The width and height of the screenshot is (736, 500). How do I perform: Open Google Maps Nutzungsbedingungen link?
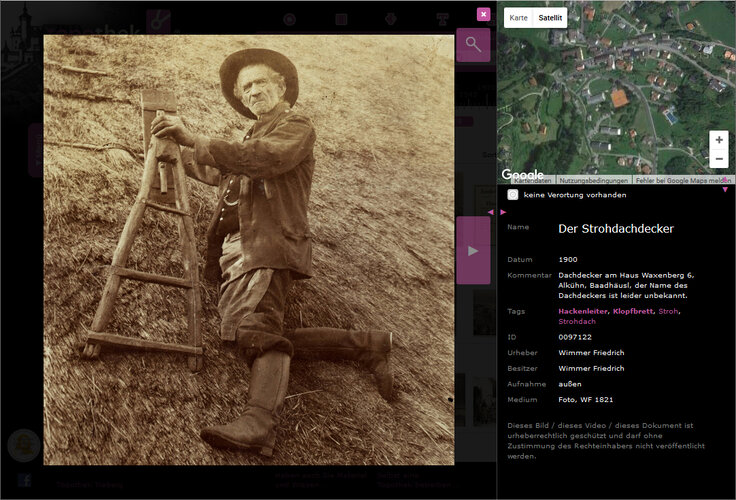tap(595, 180)
